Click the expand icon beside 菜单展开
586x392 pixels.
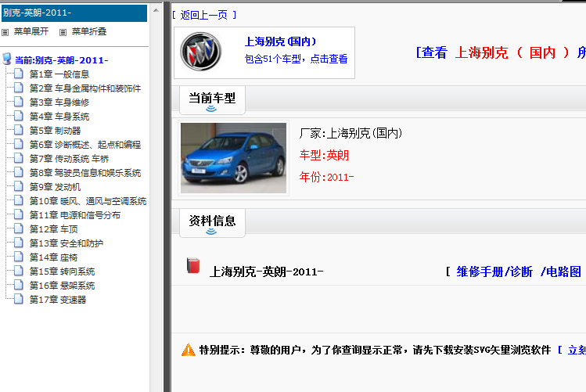click(5, 33)
